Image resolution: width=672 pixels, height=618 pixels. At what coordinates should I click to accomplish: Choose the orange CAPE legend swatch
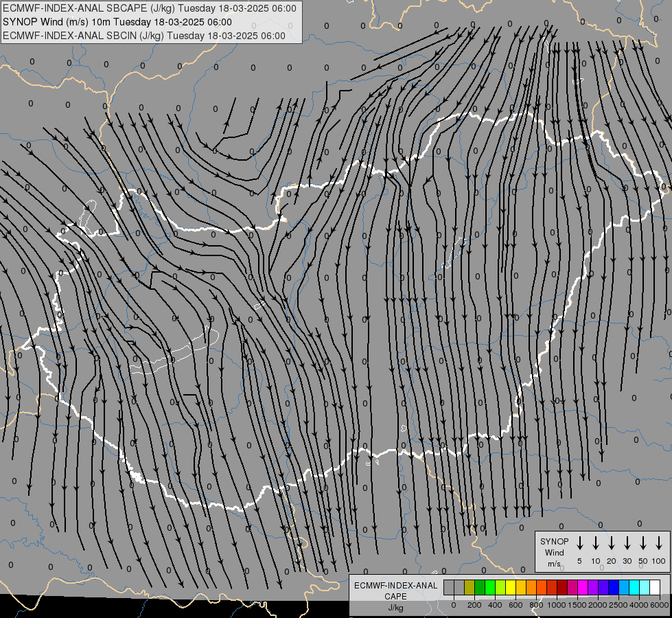click(x=531, y=587)
